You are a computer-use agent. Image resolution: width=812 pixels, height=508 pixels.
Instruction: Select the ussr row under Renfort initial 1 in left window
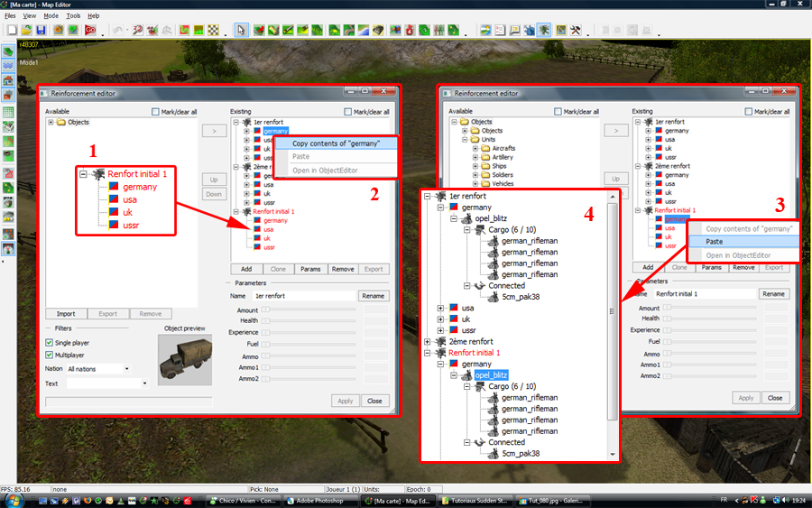click(269, 247)
